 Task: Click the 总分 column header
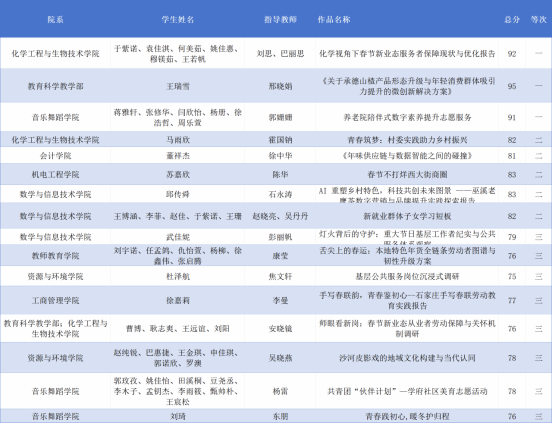512,20
